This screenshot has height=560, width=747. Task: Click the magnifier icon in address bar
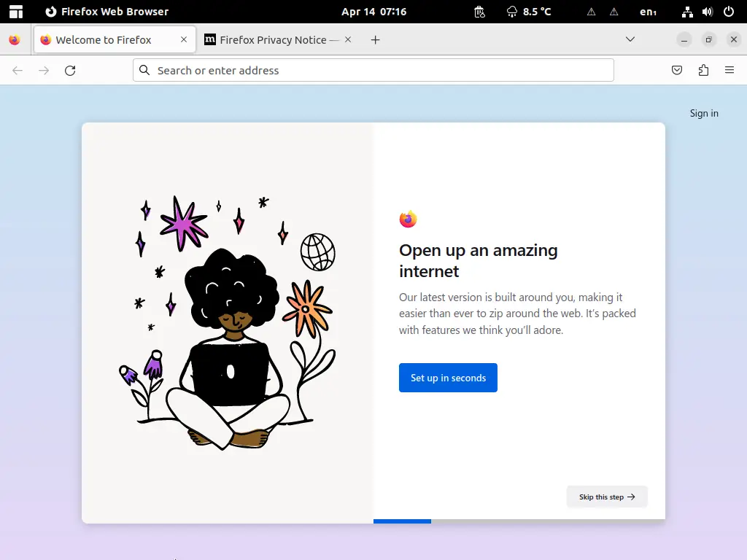144,71
